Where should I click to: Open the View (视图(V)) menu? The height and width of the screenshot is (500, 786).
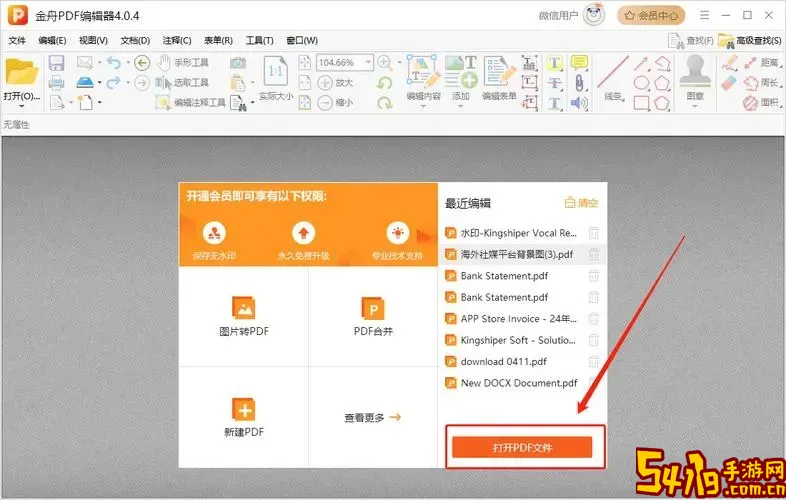pyautogui.click(x=93, y=40)
